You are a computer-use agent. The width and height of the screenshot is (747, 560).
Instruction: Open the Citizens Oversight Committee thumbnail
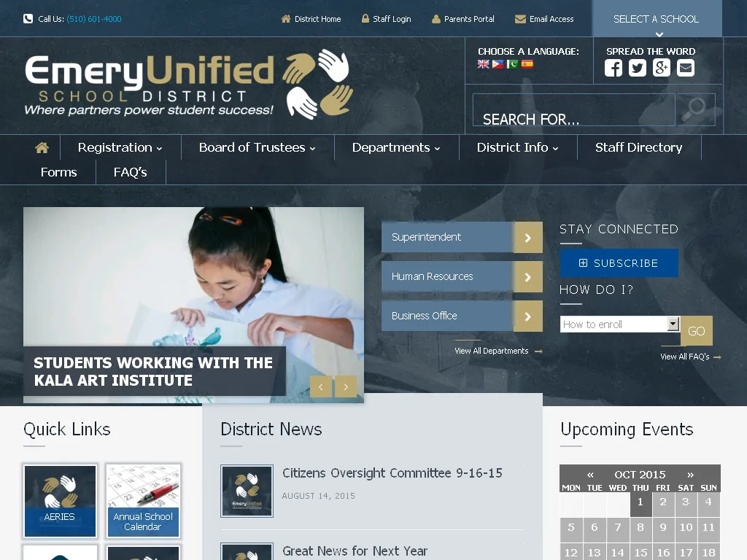[247, 491]
